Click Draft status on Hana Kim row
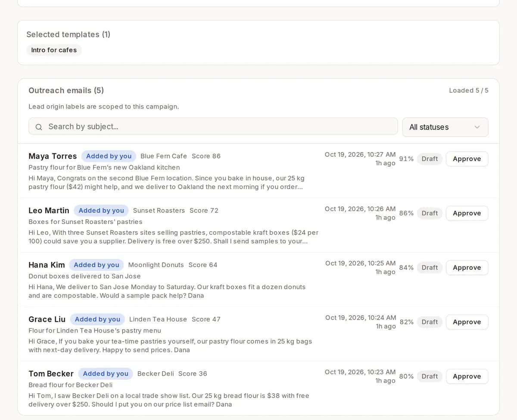Viewport: 517px width, 420px height. pyautogui.click(x=430, y=268)
